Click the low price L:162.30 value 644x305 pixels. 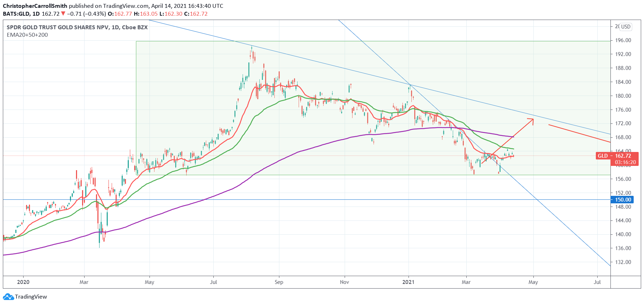coord(171,14)
